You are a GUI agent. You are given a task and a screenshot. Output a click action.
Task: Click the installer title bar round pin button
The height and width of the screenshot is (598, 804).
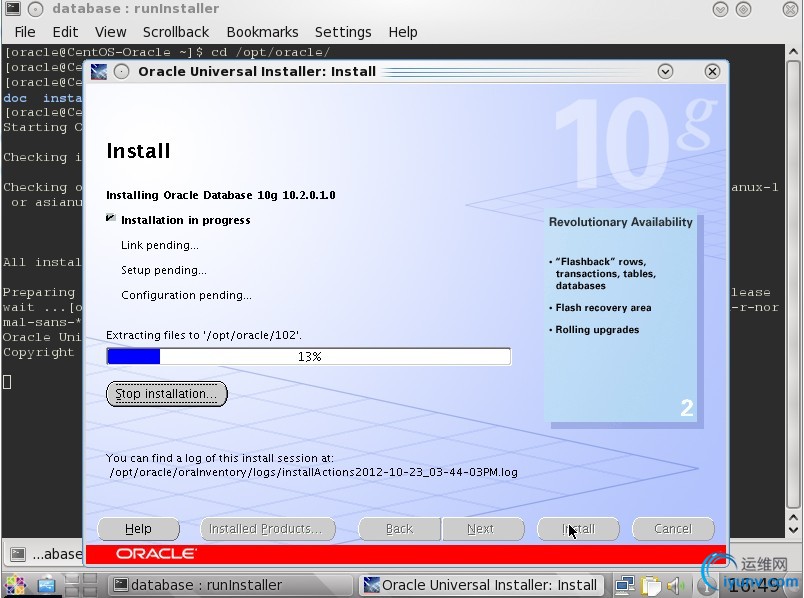(x=121, y=72)
